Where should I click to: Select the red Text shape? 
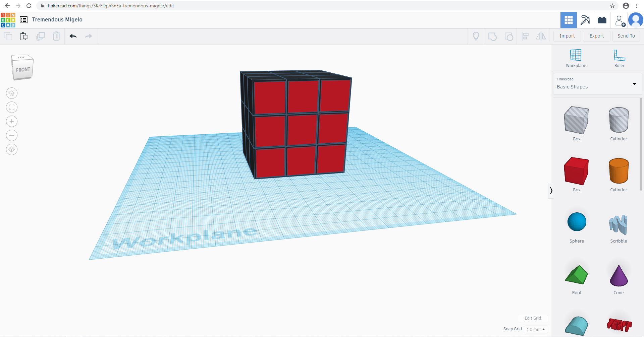coord(619,325)
